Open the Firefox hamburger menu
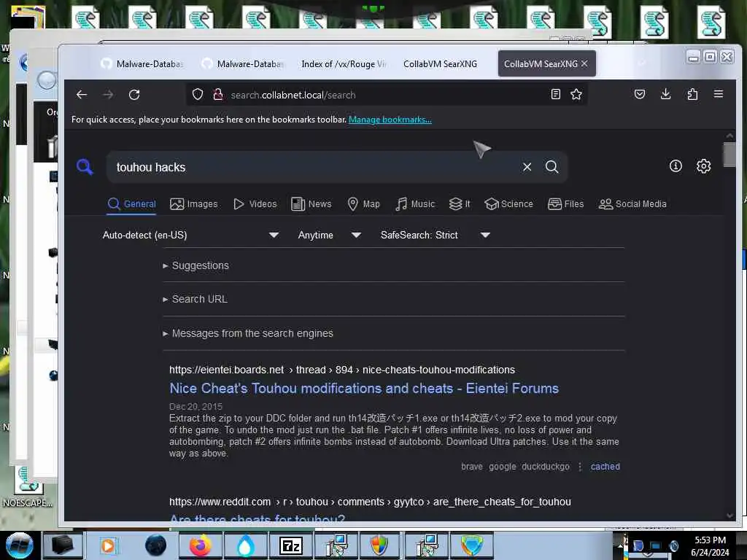The width and height of the screenshot is (747, 560). click(719, 94)
